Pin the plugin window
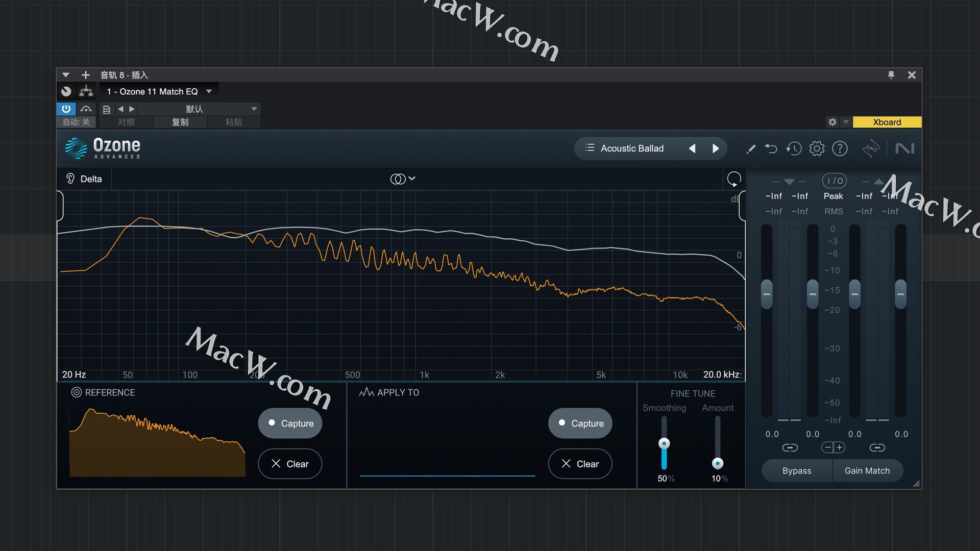Screen dimensions: 980x551 coord(891,75)
